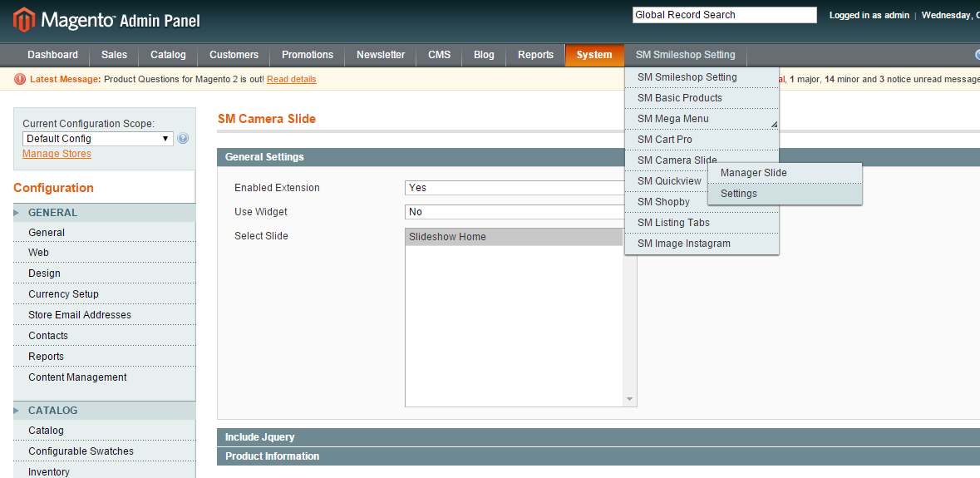Click the GENERAL section arrow icon
The height and width of the screenshot is (478, 980).
pos(17,213)
